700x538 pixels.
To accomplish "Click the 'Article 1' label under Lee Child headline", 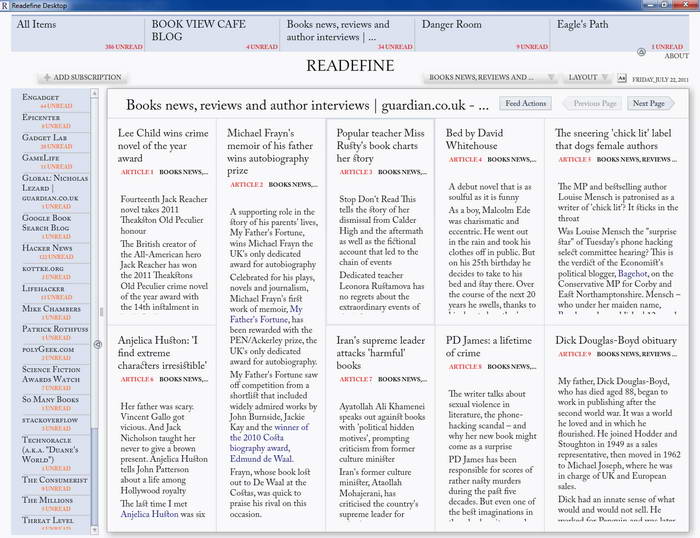I will pos(137,172).
